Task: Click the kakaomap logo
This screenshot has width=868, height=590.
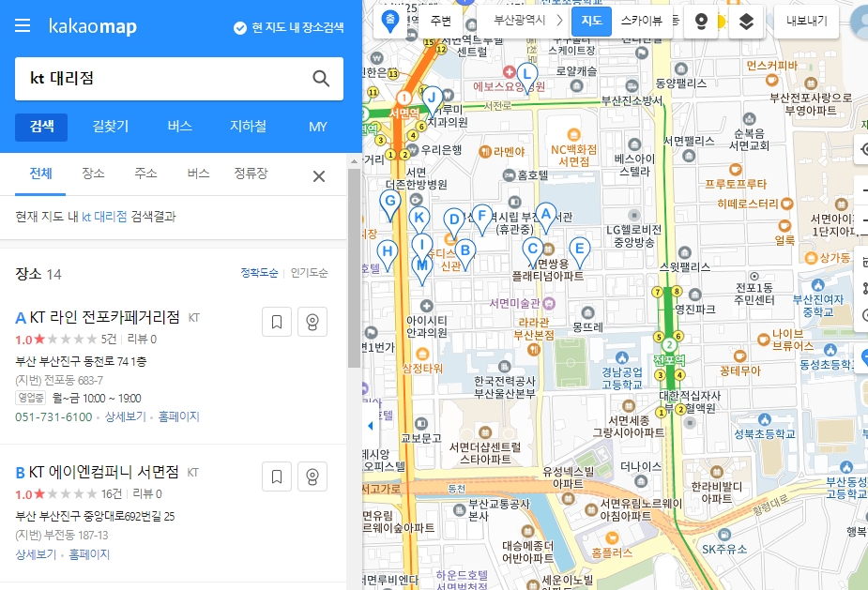Action: [93, 26]
